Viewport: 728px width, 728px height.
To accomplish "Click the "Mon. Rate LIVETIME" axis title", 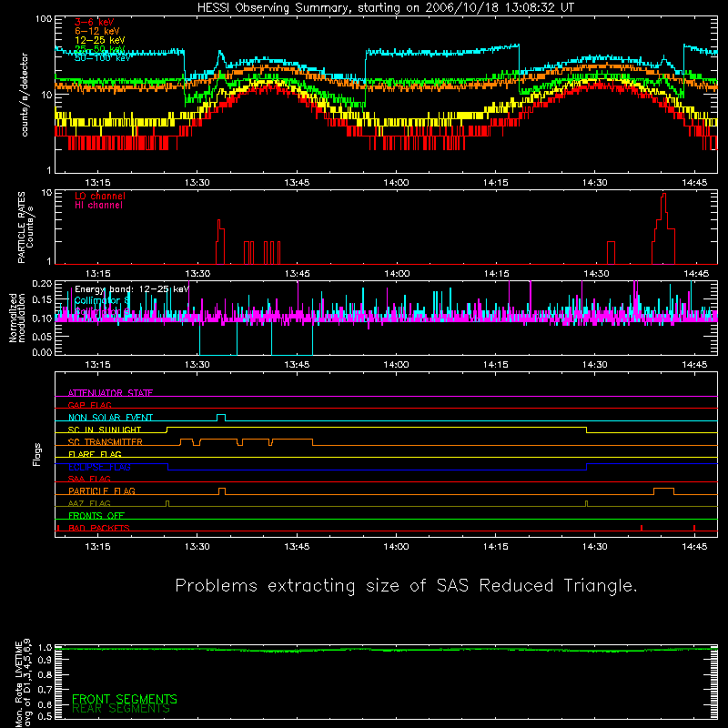I will 19,684.
